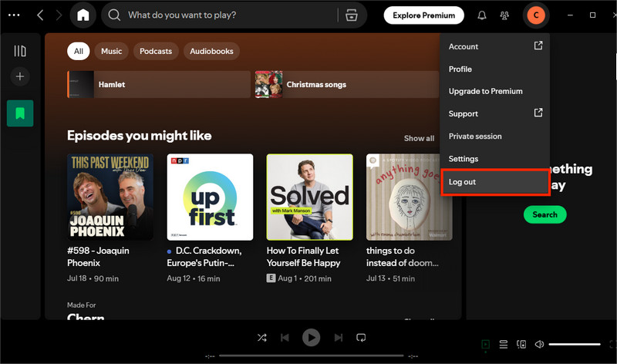Open Your Episodes green bookmark tile

point(20,113)
